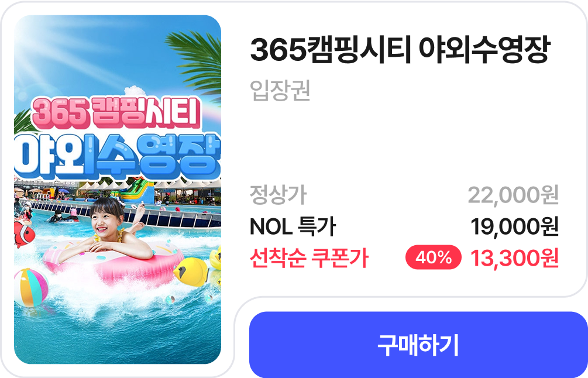Click the yellow fish toy in poster
The image size is (588, 378).
(x=191, y=272)
